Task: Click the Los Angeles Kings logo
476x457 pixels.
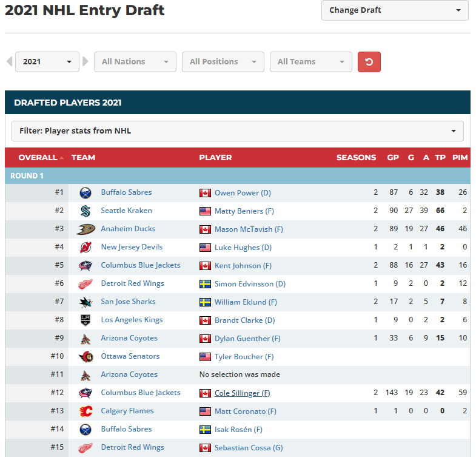Action: [x=85, y=320]
